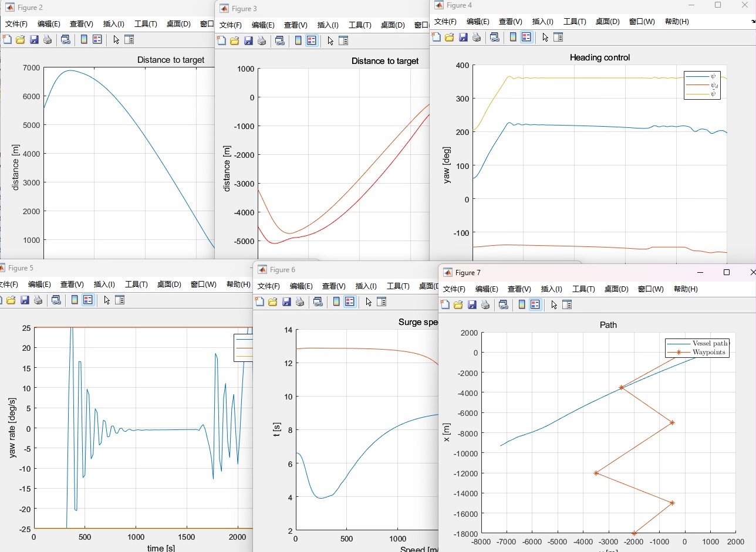Click the Save icon in Figure 3
Viewport: 756px width, 552px height.
[x=248, y=40]
